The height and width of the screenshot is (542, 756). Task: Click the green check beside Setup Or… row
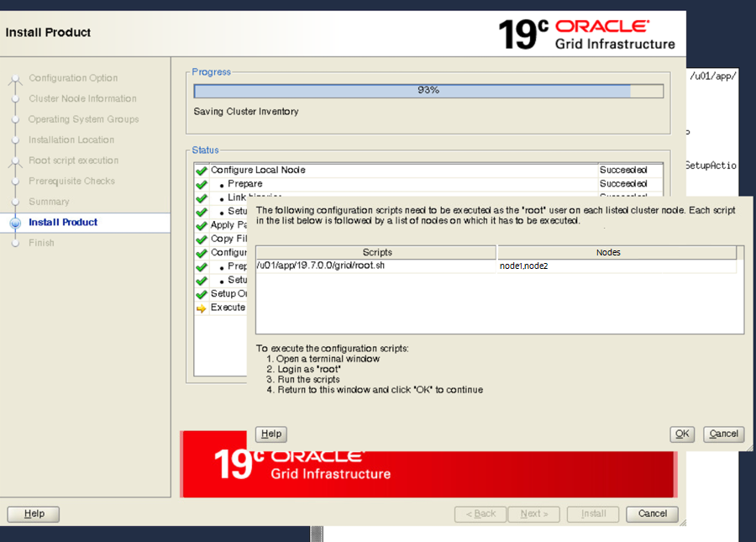[201, 294]
